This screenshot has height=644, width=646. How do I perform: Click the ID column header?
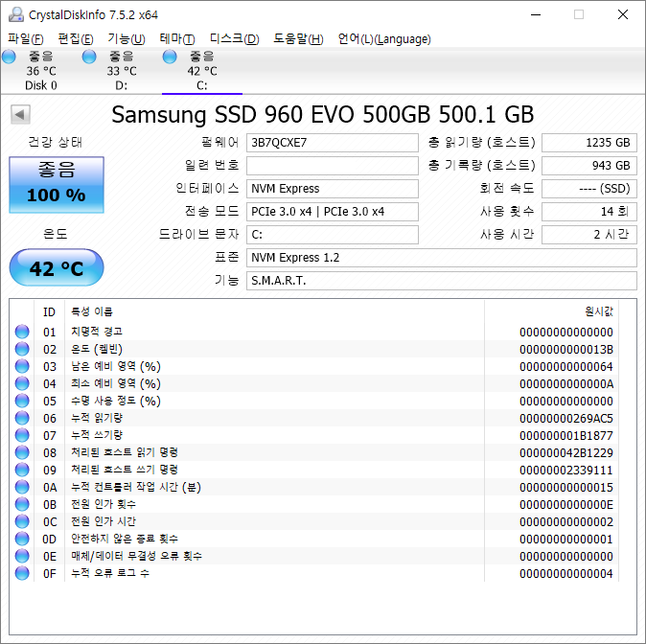point(49,311)
